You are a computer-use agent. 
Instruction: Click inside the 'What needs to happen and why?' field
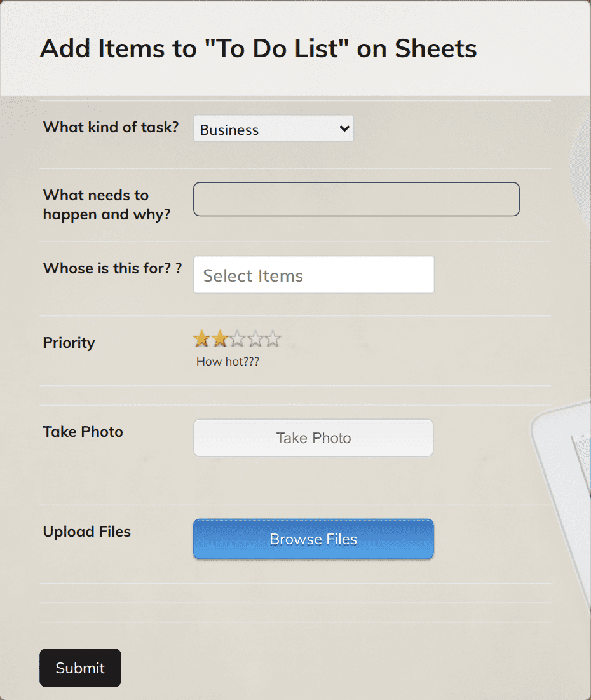tap(356, 198)
